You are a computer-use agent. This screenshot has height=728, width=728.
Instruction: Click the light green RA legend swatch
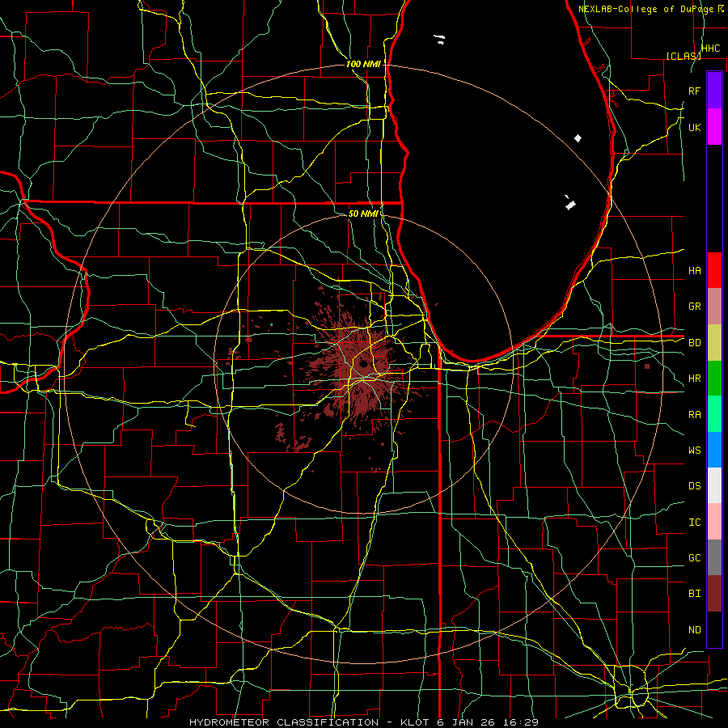point(714,414)
